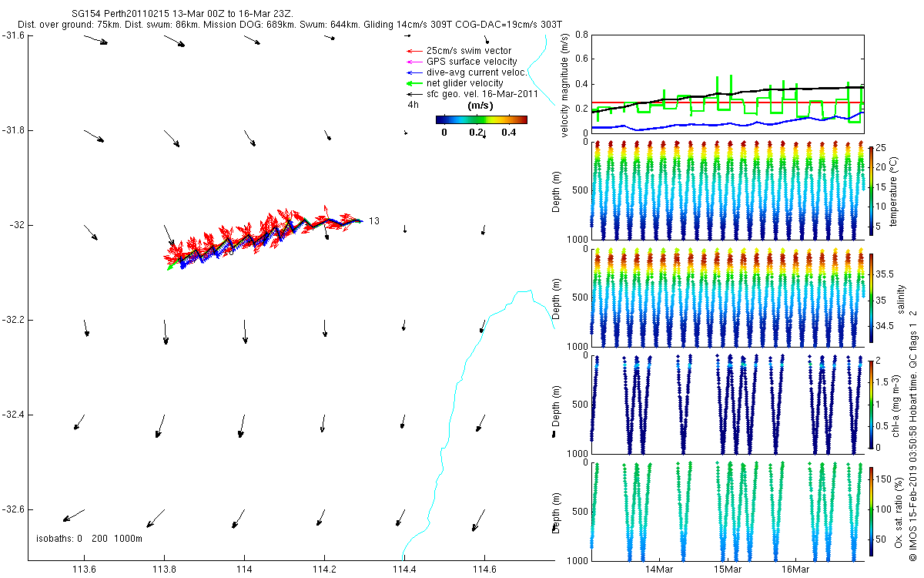This screenshot has height=578, width=924.
Task: Click the IMOS copyright and QC flags text
Action: (x=913, y=434)
